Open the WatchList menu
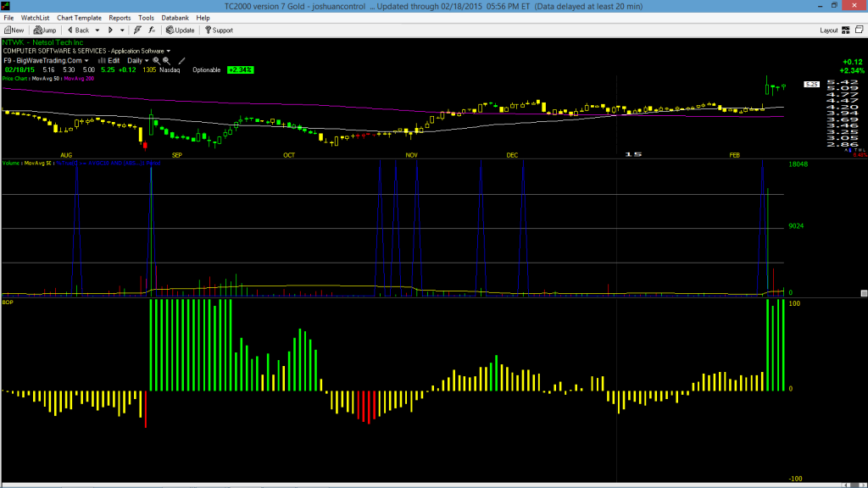Screen dimensions: 868x488 point(35,18)
